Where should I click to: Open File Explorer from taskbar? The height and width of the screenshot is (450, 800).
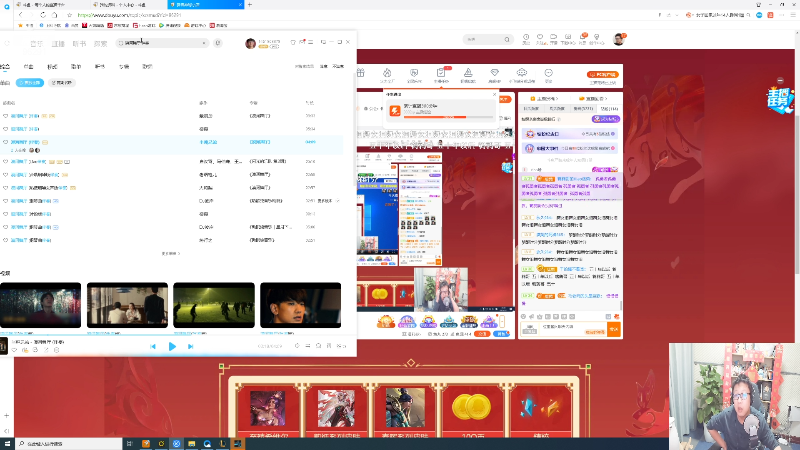click(x=191, y=444)
